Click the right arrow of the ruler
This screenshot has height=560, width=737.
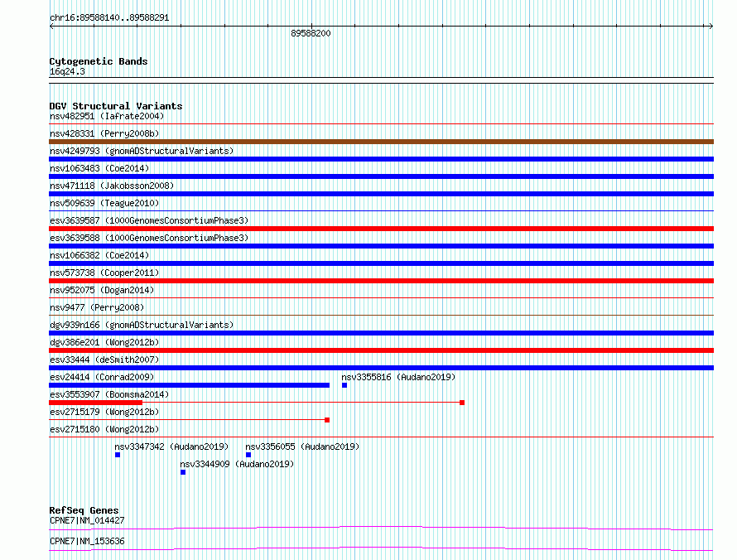pos(711,27)
